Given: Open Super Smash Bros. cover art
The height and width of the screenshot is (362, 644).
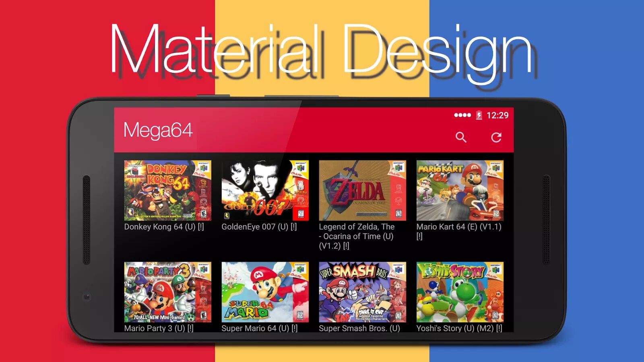Looking at the screenshot, I should click(x=362, y=292).
